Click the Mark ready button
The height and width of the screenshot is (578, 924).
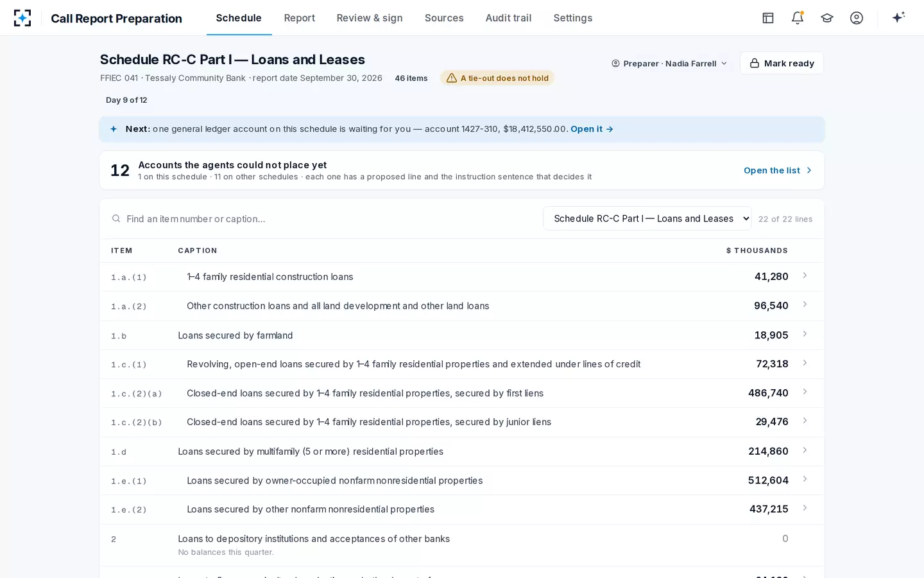tap(782, 63)
